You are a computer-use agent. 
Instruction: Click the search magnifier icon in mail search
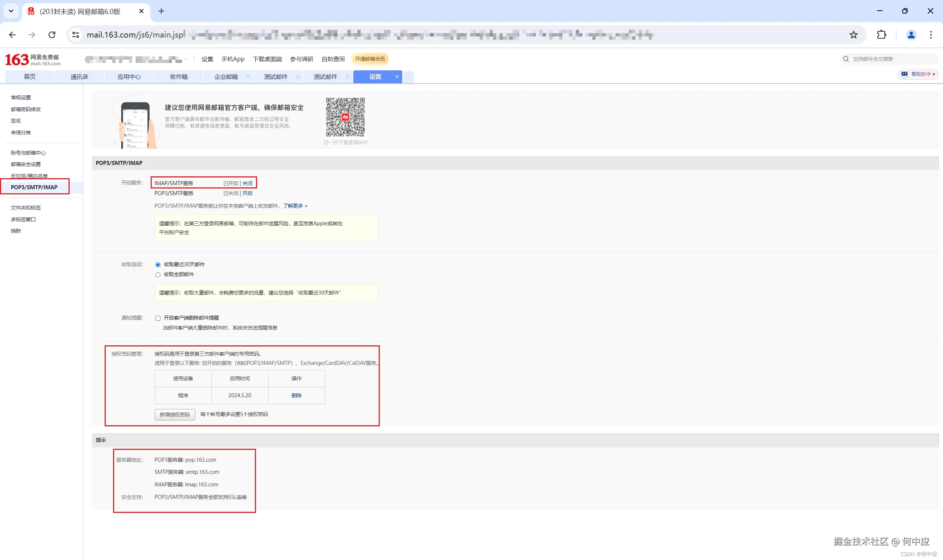tap(846, 59)
